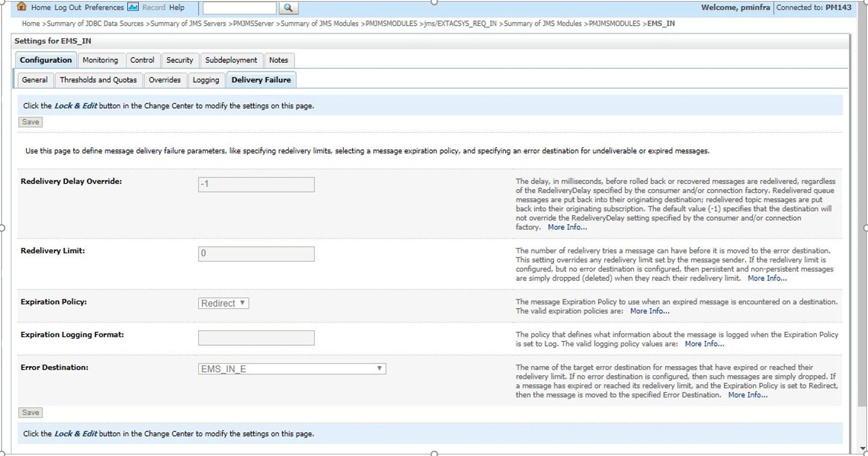Switch to the Overrides sub-tab
The width and height of the screenshot is (868, 456).
tap(165, 80)
